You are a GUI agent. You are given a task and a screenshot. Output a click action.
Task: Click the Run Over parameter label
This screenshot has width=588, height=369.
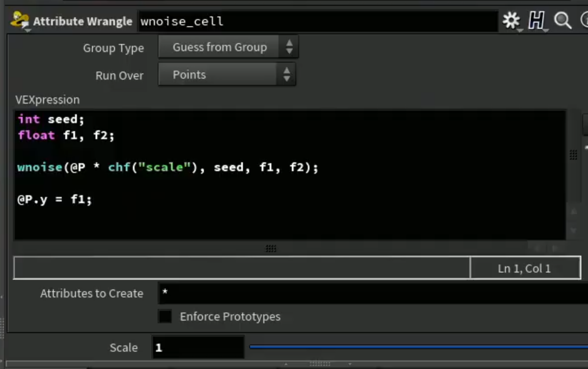pos(119,76)
